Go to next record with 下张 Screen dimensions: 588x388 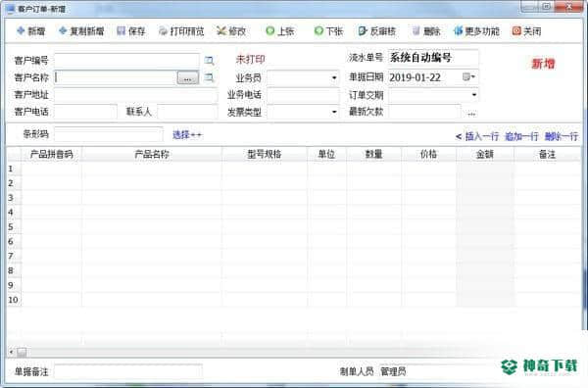tap(328, 31)
